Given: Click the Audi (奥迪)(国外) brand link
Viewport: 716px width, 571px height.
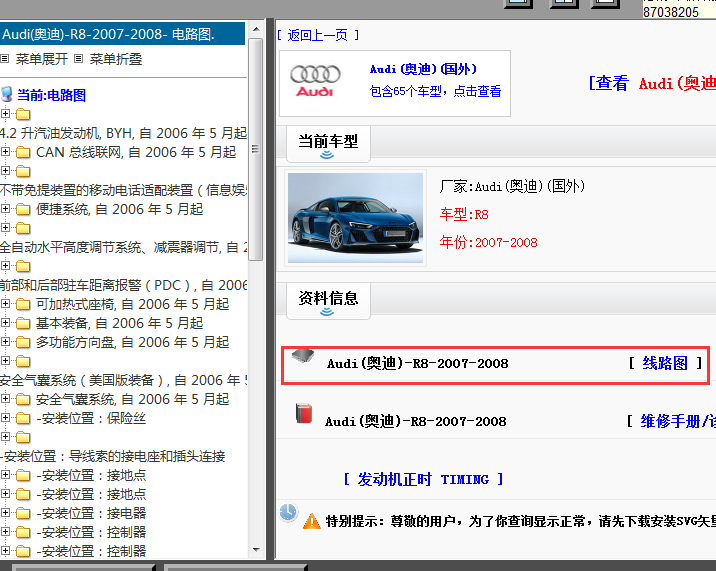Looking at the screenshot, I should point(423,69).
